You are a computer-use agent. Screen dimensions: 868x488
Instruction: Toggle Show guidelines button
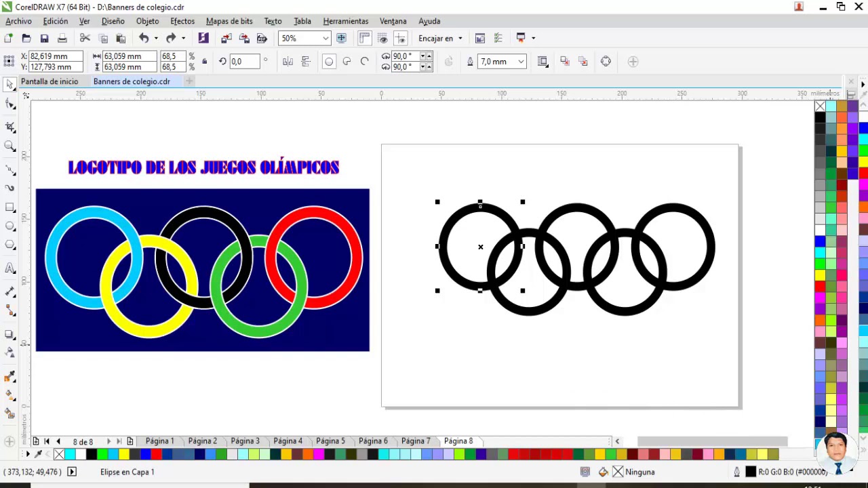click(x=400, y=38)
